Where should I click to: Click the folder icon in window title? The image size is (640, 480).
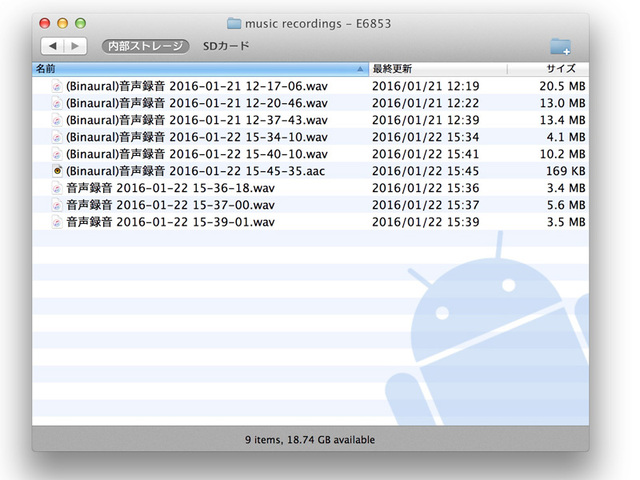pyautogui.click(x=234, y=23)
